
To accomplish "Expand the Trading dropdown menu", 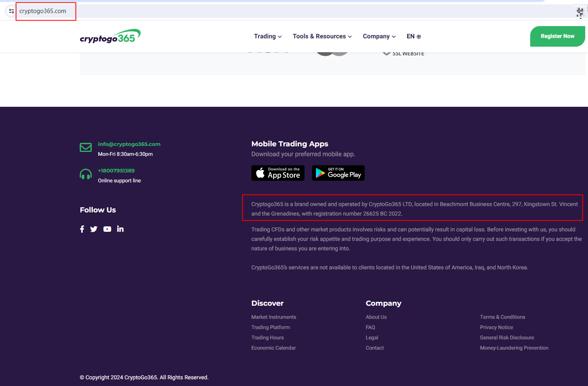I will click(268, 36).
